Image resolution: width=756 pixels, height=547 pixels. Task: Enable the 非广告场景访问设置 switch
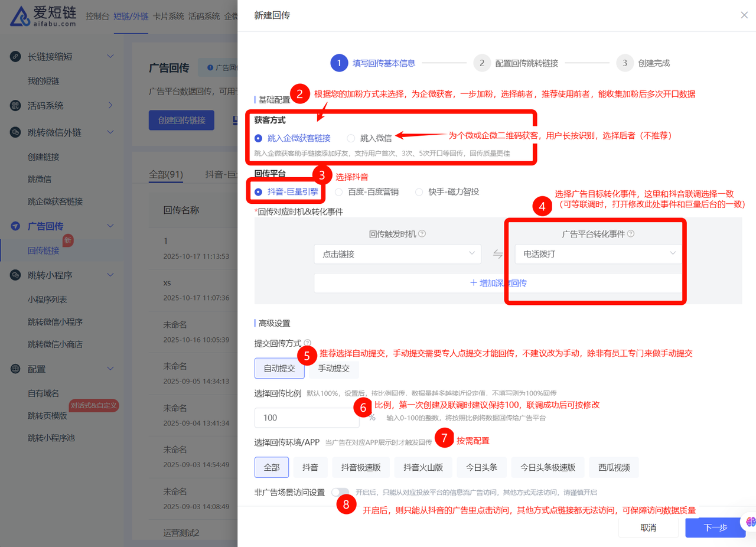pos(340,492)
